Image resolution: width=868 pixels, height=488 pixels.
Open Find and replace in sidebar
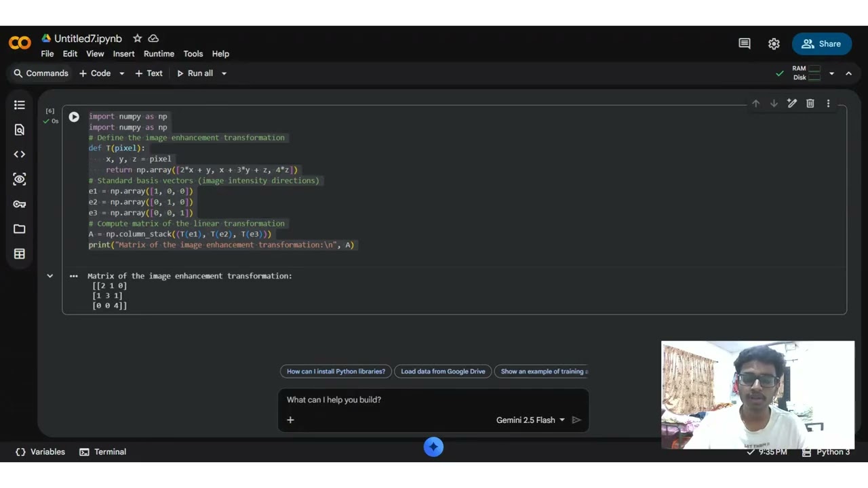tap(20, 129)
